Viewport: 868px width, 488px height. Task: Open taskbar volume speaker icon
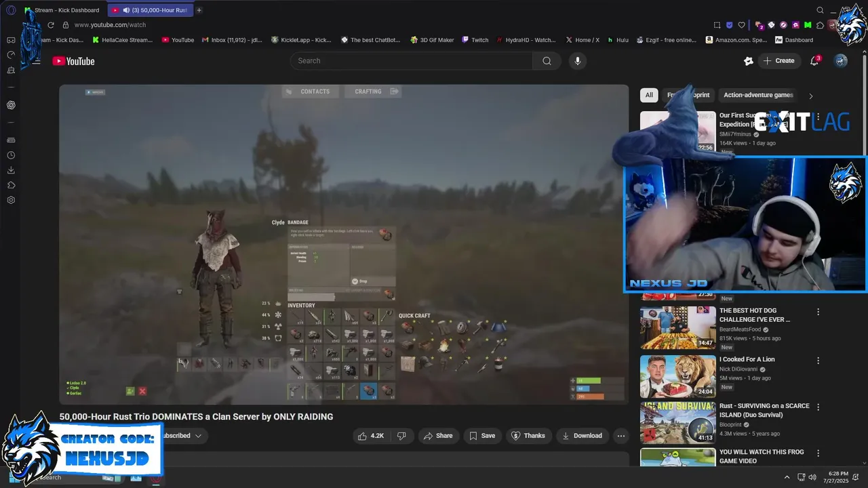[812, 477]
